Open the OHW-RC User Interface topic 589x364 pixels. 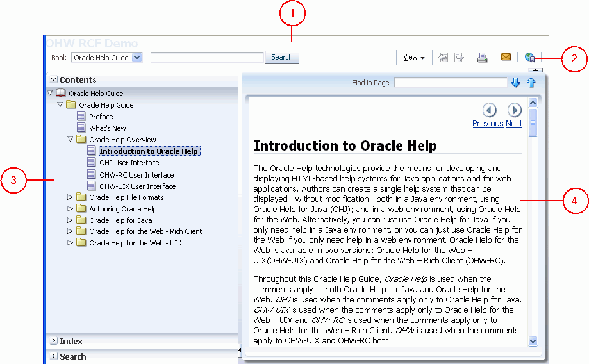[137, 175]
